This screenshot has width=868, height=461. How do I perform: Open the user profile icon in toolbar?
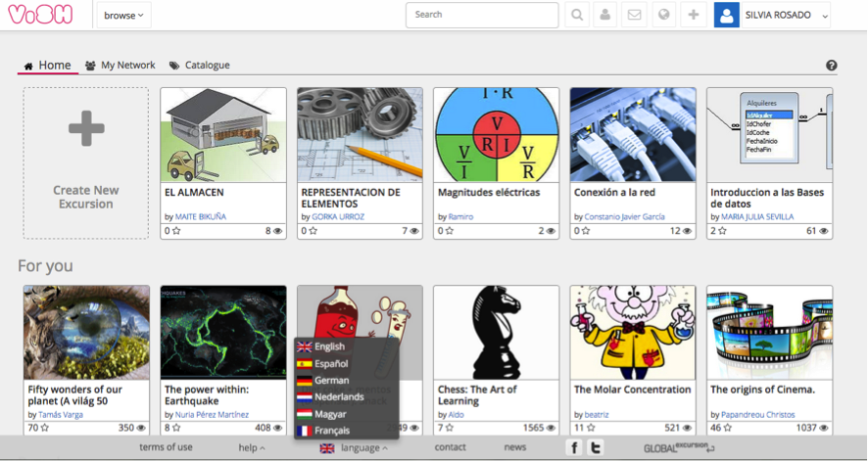(606, 15)
